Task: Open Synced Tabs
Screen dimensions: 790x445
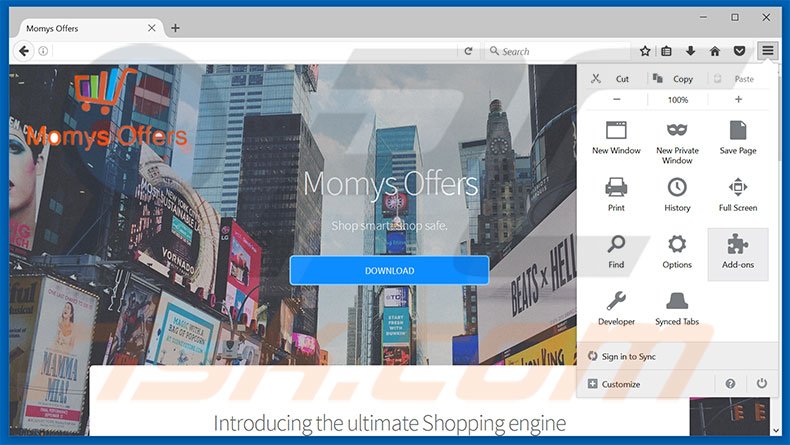Action: click(x=677, y=308)
